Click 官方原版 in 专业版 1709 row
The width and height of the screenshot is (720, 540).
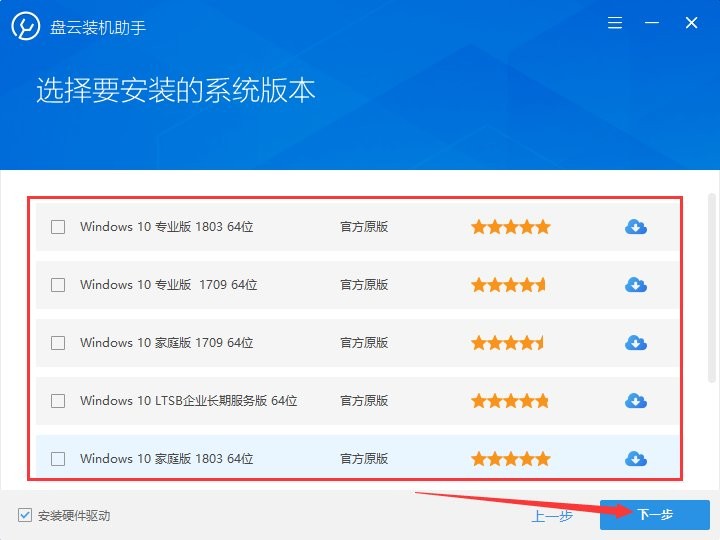(364, 285)
